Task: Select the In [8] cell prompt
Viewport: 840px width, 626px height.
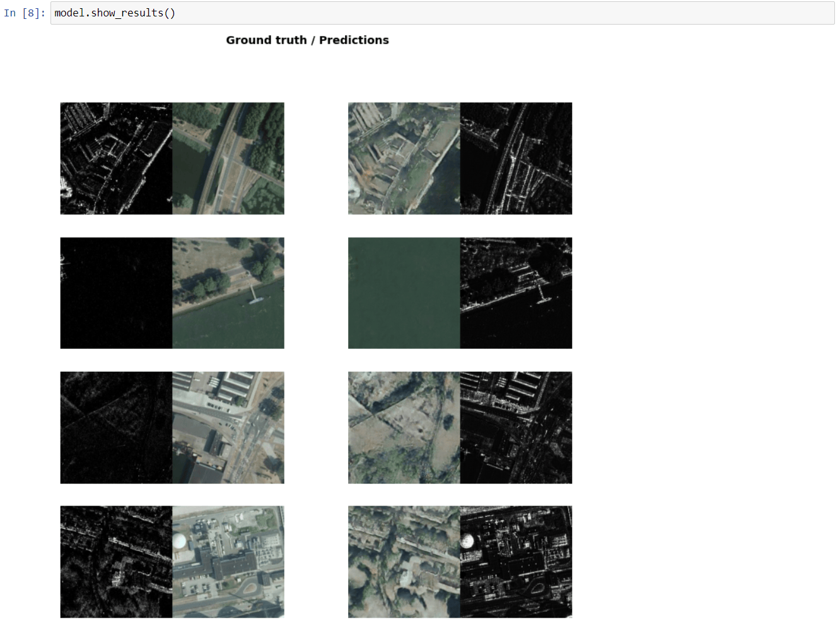Action: (x=25, y=13)
